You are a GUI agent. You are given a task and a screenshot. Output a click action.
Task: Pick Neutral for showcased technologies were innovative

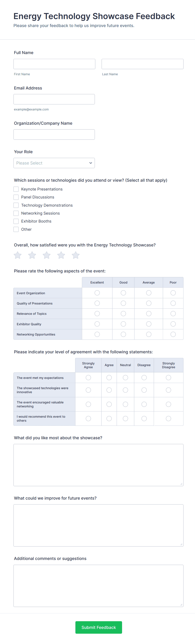pos(126,390)
